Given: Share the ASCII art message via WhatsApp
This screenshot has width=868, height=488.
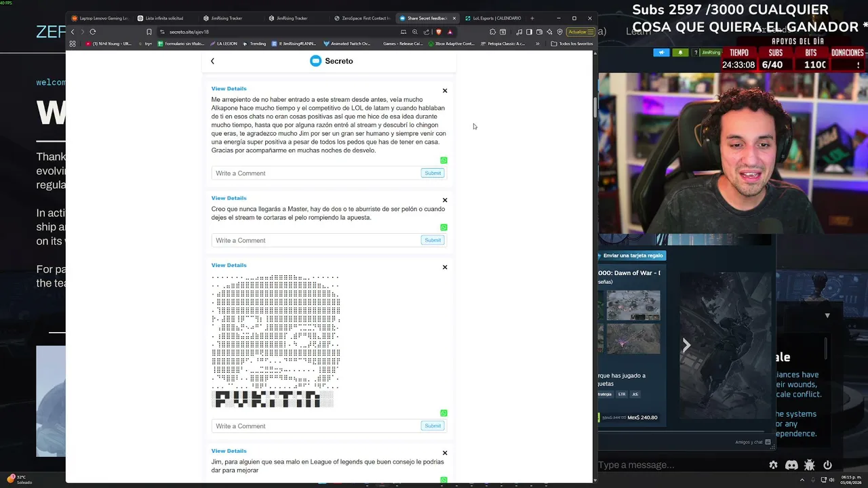Looking at the screenshot, I should point(443,413).
